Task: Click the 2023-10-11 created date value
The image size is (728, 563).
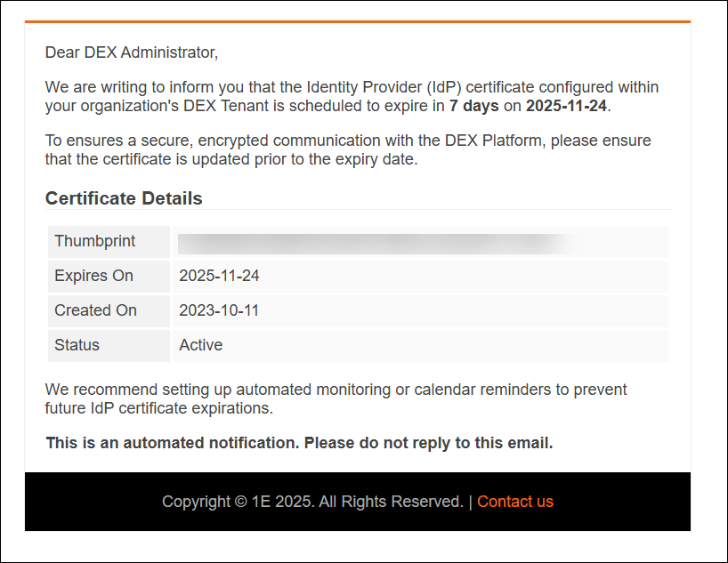Action: 219,310
